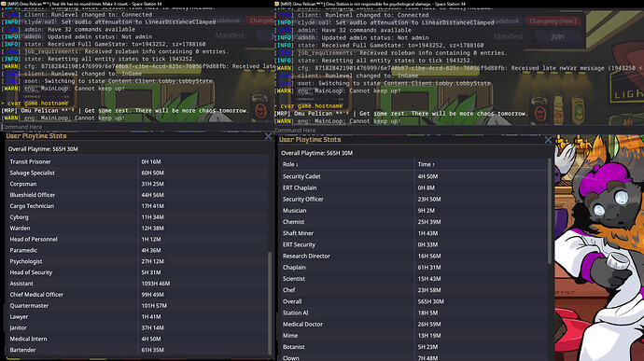
Task: Sort by the Role column header
Action: pos(290,164)
